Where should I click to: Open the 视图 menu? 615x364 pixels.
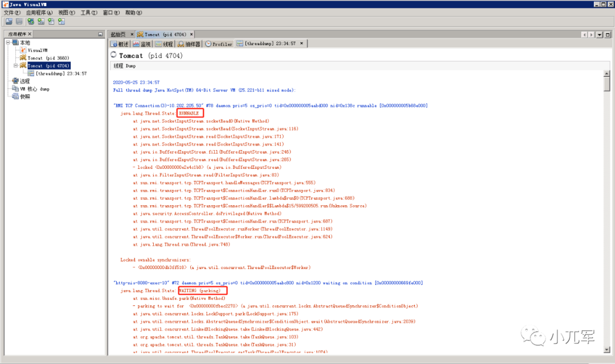coord(66,13)
